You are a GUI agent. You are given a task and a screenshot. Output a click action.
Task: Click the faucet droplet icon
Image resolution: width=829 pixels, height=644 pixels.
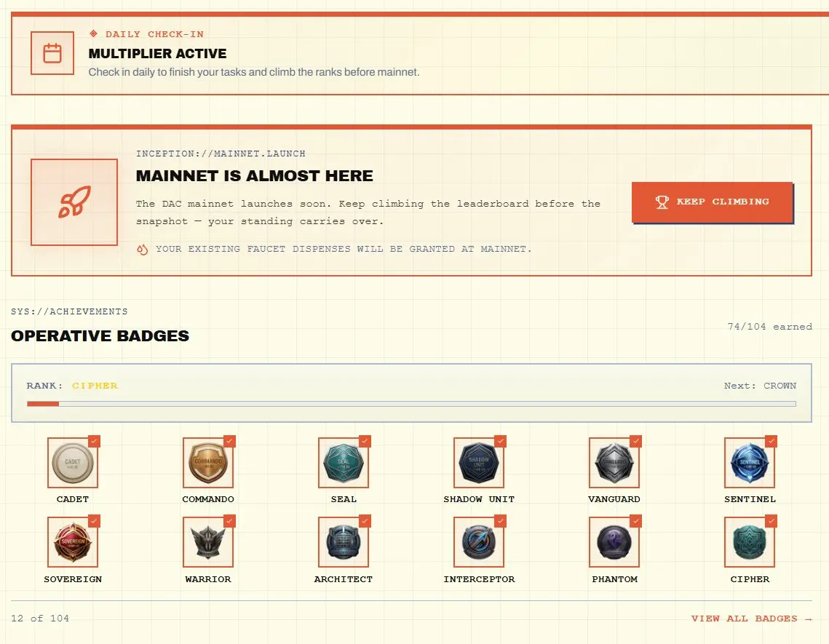pyautogui.click(x=142, y=250)
